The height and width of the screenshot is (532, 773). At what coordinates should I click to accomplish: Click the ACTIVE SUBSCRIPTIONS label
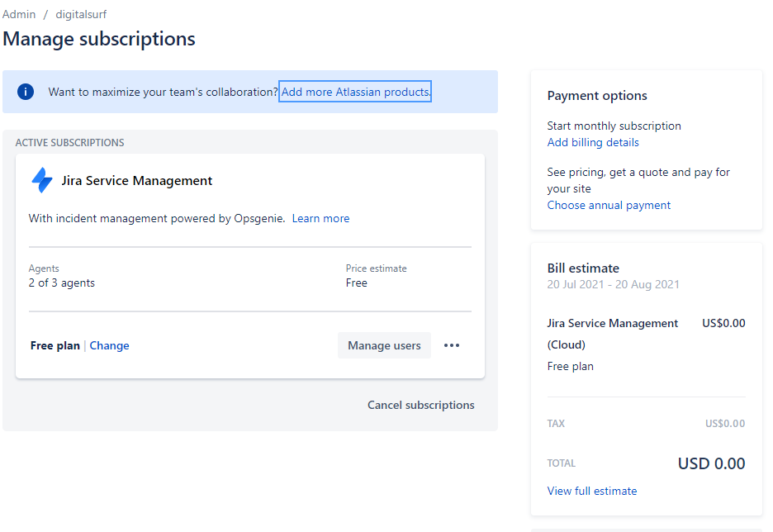[x=69, y=142]
